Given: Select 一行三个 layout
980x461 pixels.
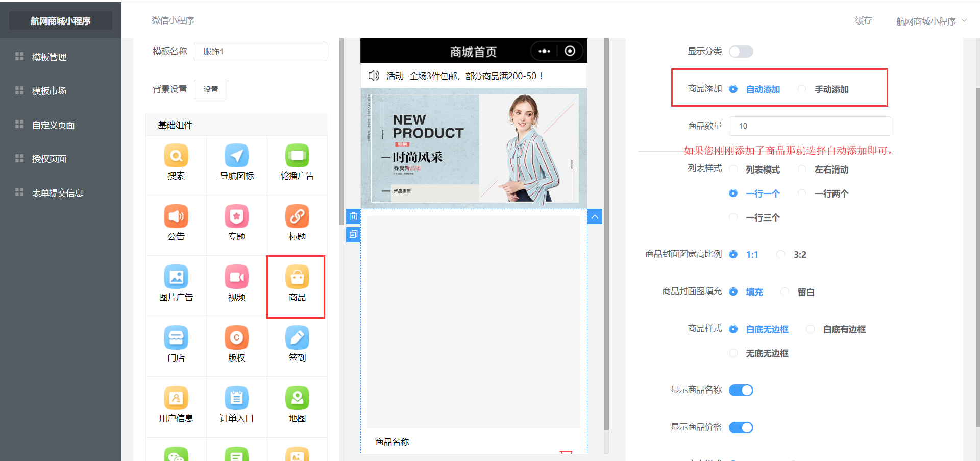Looking at the screenshot, I should (x=754, y=217).
